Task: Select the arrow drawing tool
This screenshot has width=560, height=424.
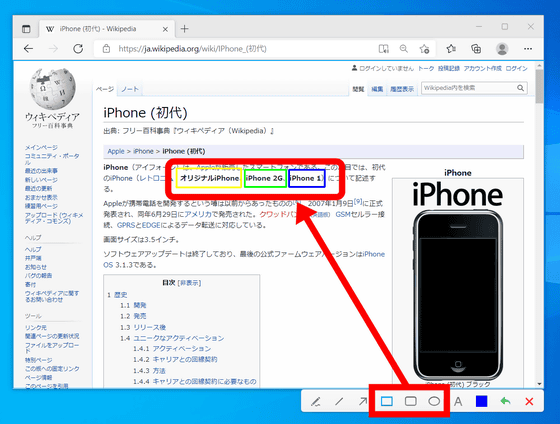Action: tap(363, 402)
